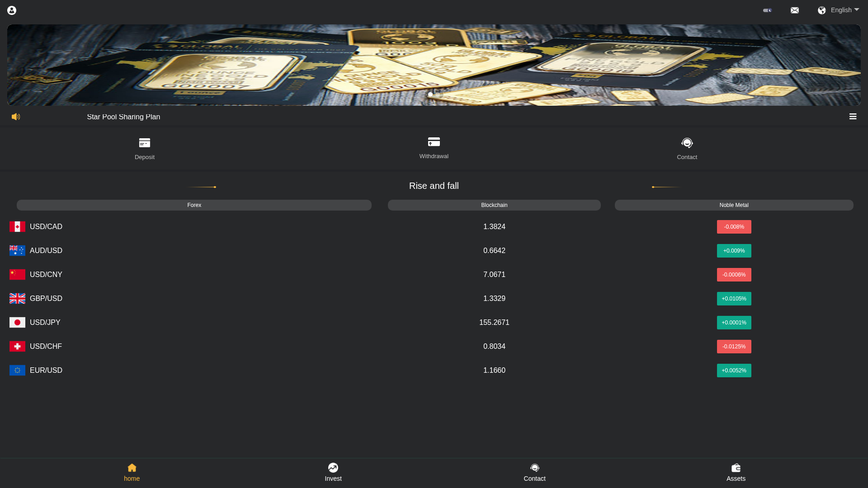Select the USD/CAD pair name
Viewport: 868px width, 488px height.
[x=46, y=227]
